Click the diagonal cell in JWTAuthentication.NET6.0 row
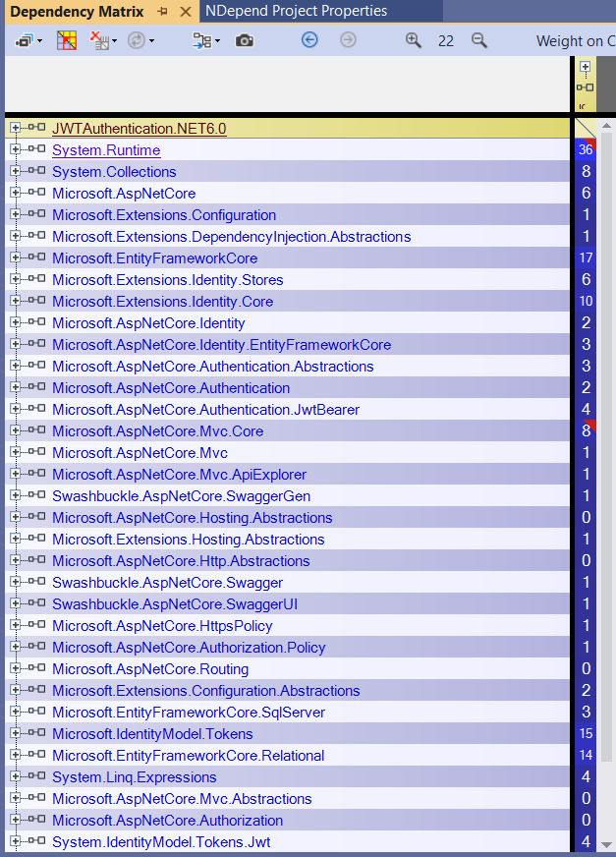The image size is (616, 857). (x=586, y=128)
